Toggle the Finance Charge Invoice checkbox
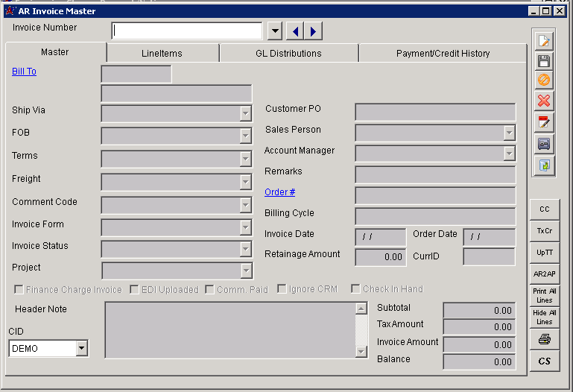The height and width of the screenshot is (392, 573). pos(19,289)
